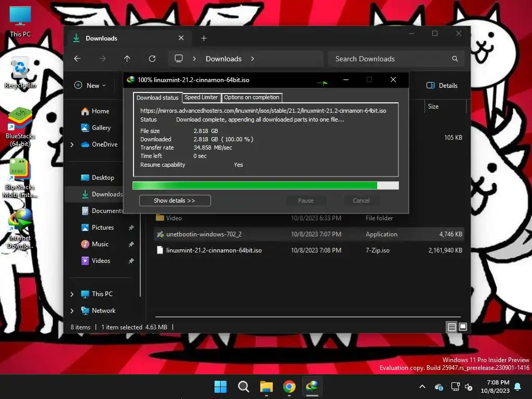This screenshot has width=532, height=399.
Task: Select the Video folder row
Action: click(309, 218)
